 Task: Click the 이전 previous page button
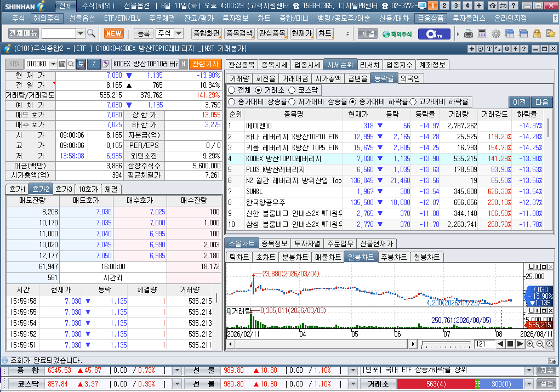point(520,102)
